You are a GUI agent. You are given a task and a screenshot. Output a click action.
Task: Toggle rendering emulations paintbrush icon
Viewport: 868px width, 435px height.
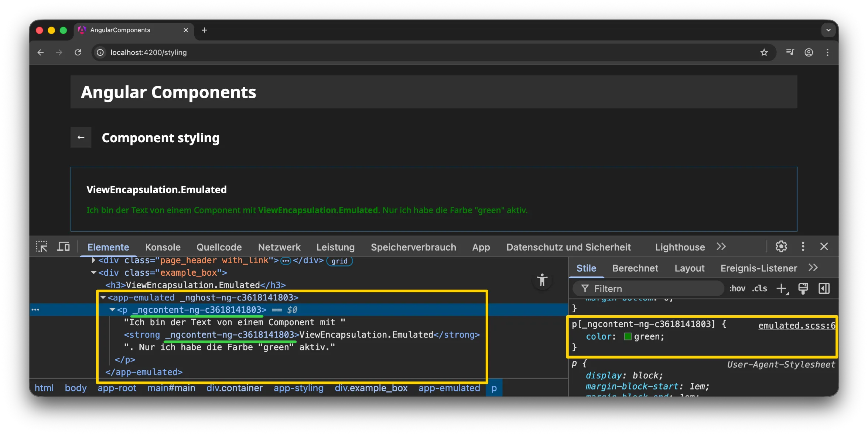coord(803,289)
